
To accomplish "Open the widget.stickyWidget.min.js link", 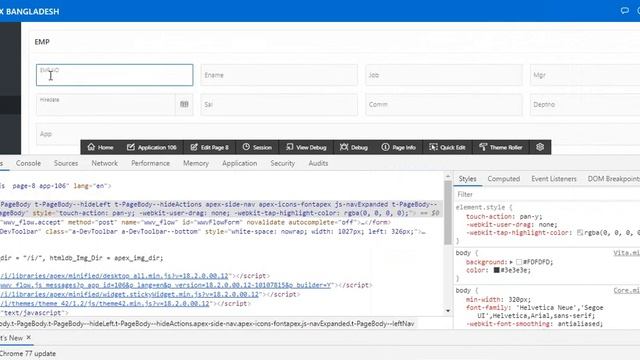I will pyautogui.click(x=129, y=294).
